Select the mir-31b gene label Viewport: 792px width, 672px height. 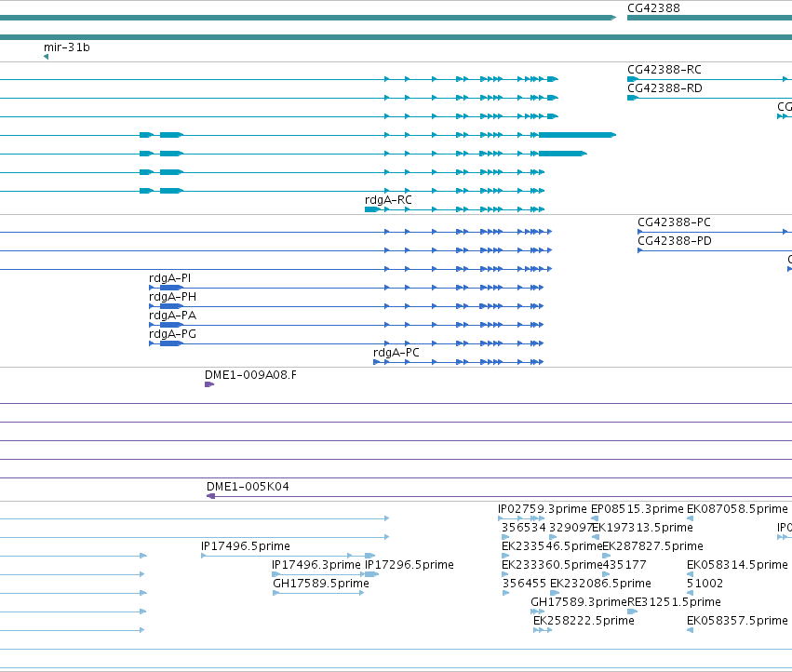(67, 47)
